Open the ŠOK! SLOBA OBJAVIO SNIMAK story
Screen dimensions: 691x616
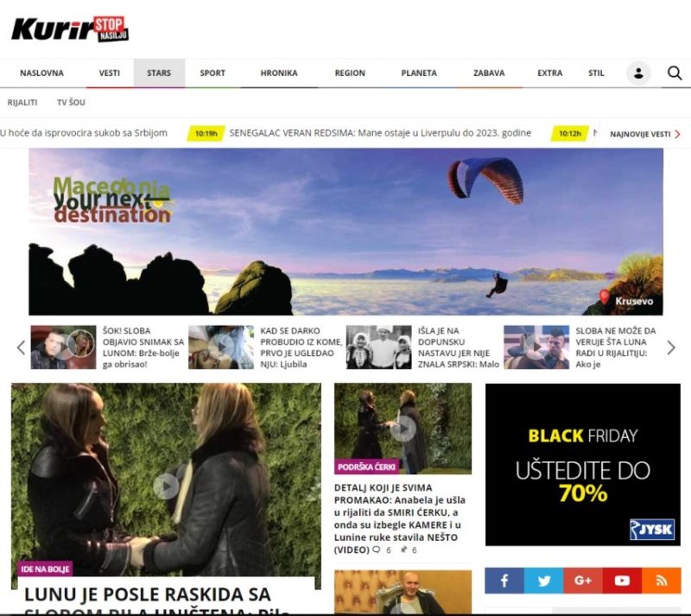[143, 347]
